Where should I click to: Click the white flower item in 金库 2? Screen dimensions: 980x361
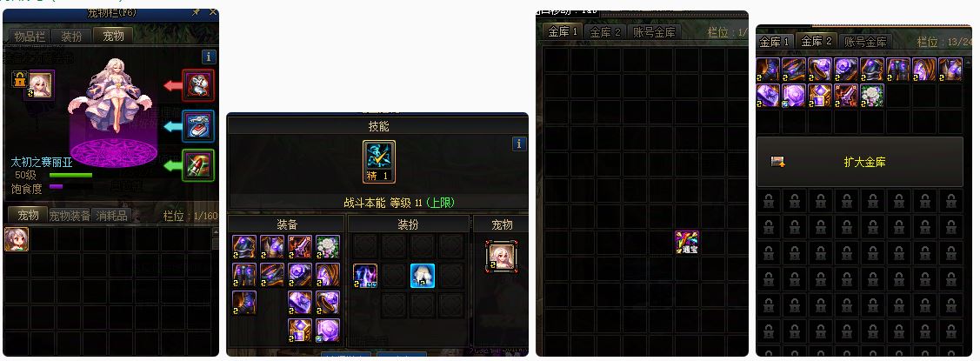[x=872, y=95]
